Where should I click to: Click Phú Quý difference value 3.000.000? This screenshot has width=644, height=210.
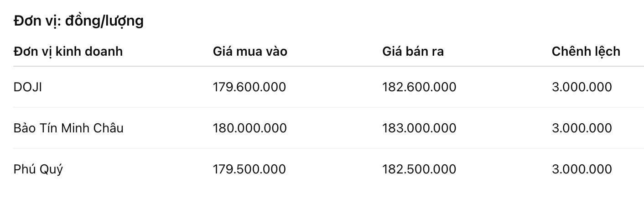582,169
